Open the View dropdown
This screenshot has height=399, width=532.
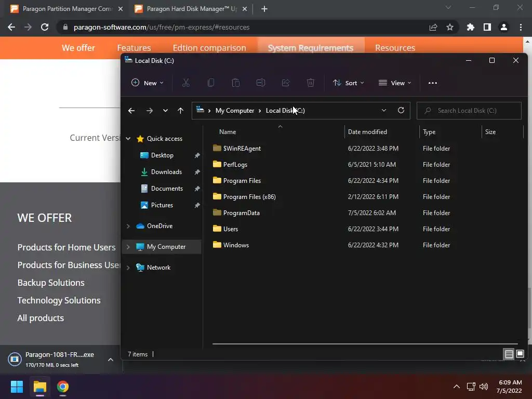click(x=395, y=83)
